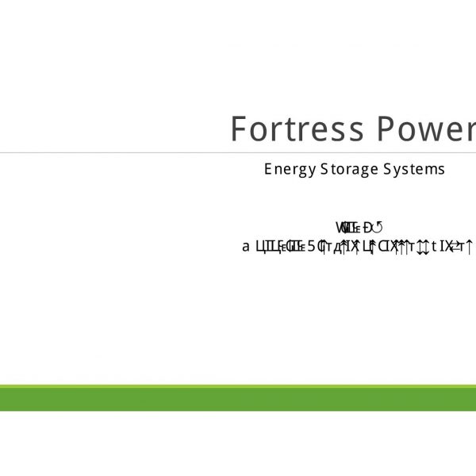This screenshot has height=476, width=476.
Task: Select the word "Storage" in the subtitle
Action: pos(348,169)
